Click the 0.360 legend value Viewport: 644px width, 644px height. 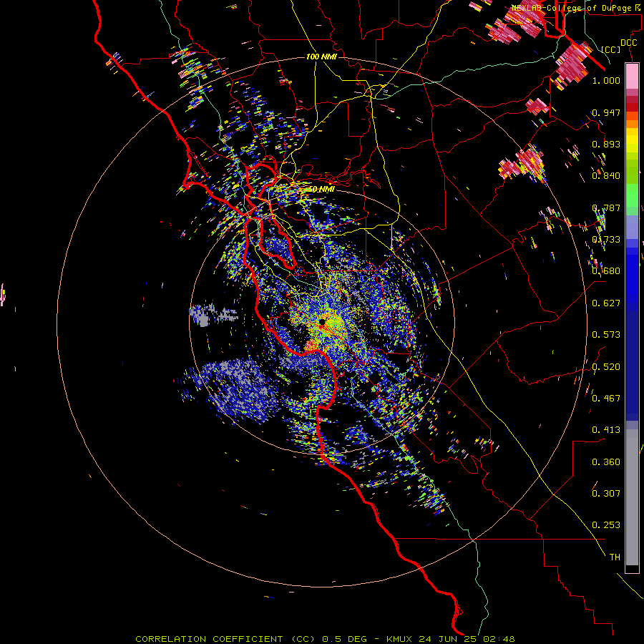(x=606, y=462)
